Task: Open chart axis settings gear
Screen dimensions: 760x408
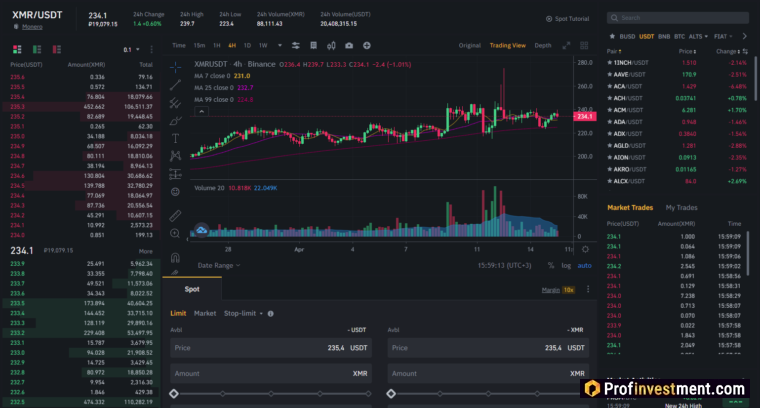Action: [586, 249]
